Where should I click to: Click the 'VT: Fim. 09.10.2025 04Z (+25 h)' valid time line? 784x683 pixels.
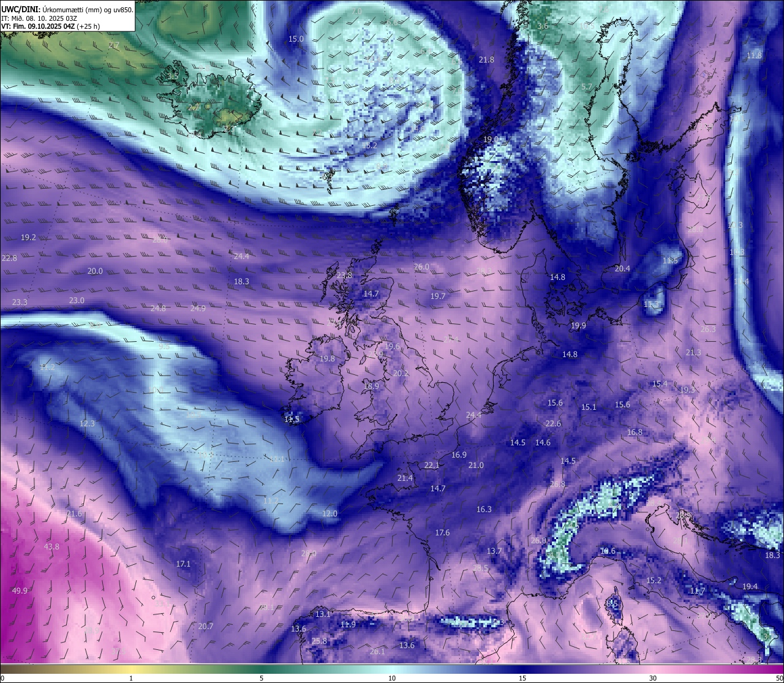click(x=51, y=26)
